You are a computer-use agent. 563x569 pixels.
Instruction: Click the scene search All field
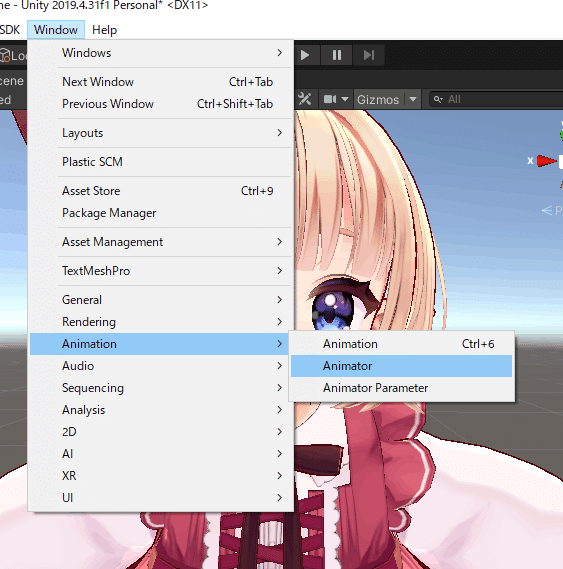pos(496,99)
